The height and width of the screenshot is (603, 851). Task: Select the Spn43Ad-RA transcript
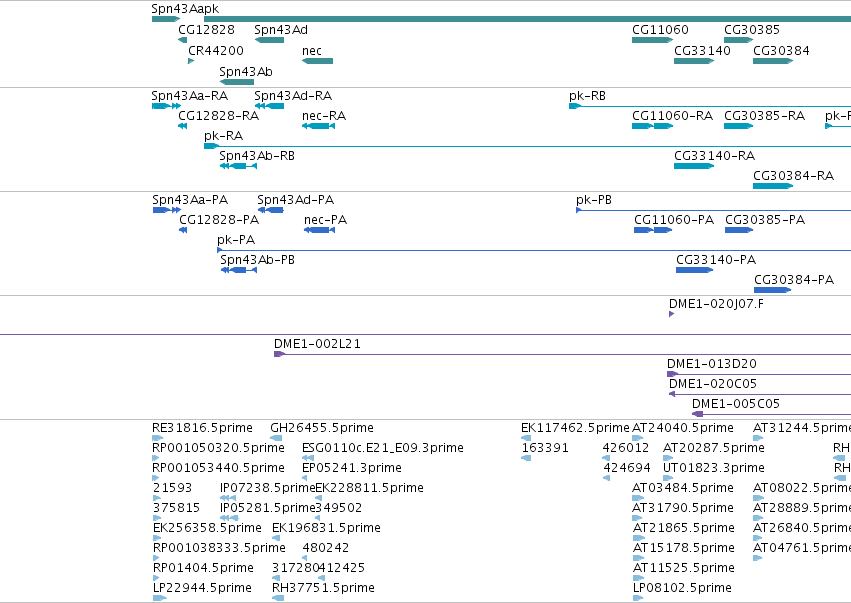tap(269, 106)
